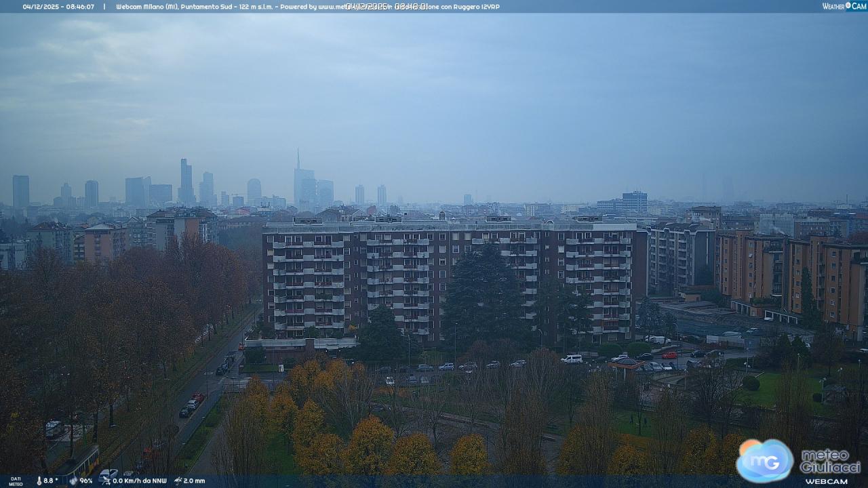
Task: Click the 8.8° temperature reading
Action: coord(51,481)
